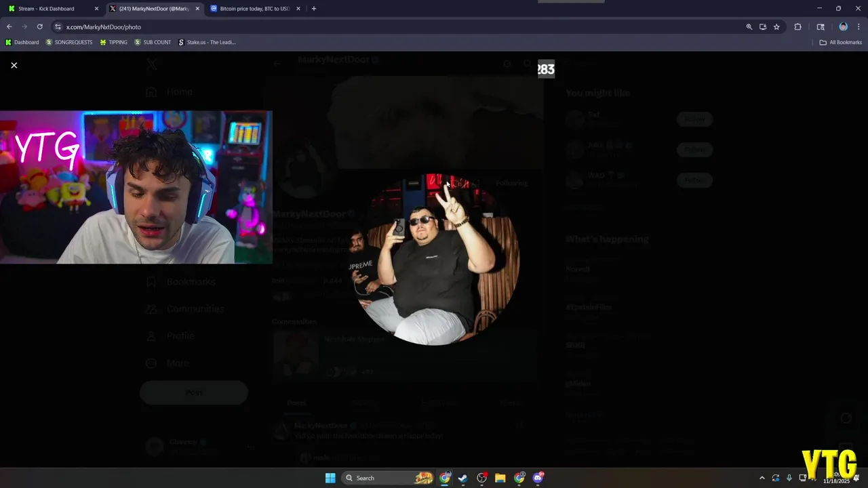Bookmark this page with the star icon

[x=776, y=26]
